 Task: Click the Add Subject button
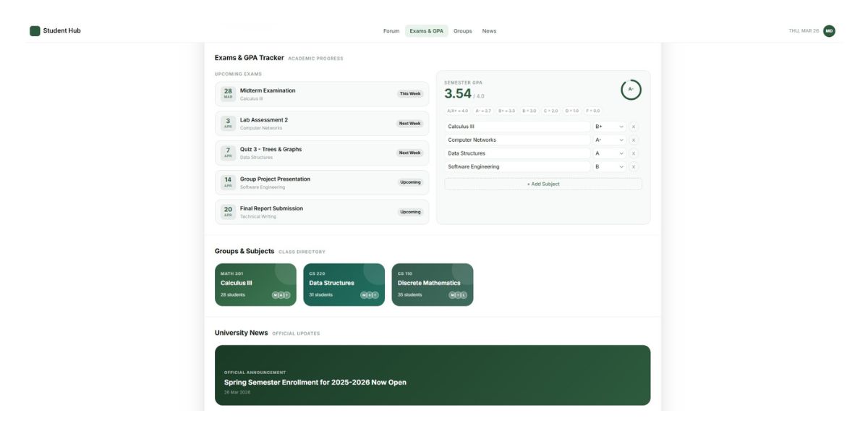tap(542, 183)
